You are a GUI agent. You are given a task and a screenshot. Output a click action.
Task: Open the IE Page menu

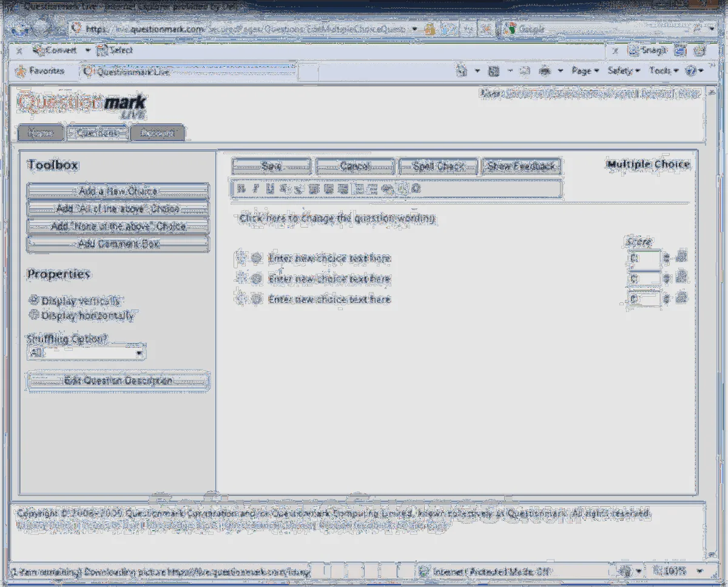(x=585, y=71)
